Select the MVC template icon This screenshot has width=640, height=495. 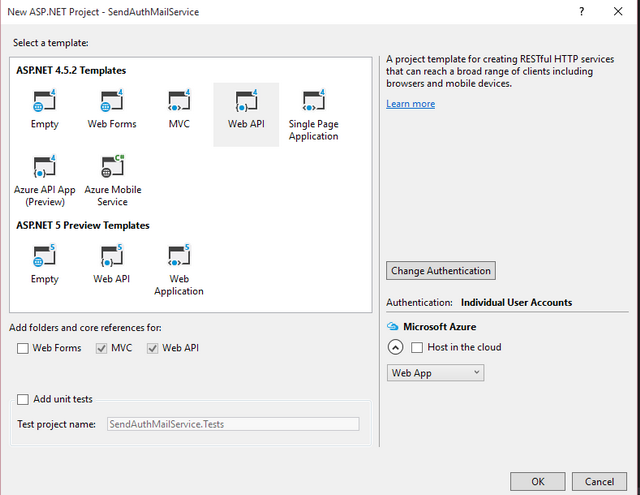pos(179,101)
